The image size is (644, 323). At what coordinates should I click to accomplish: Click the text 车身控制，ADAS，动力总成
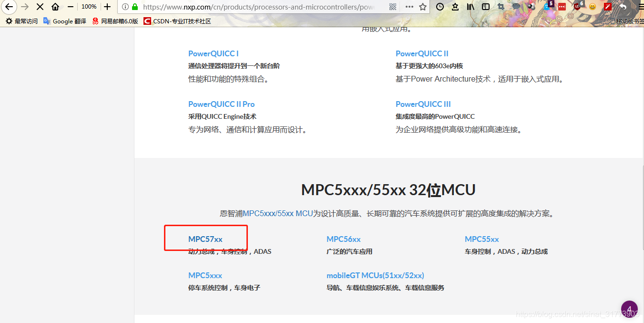[506, 251]
